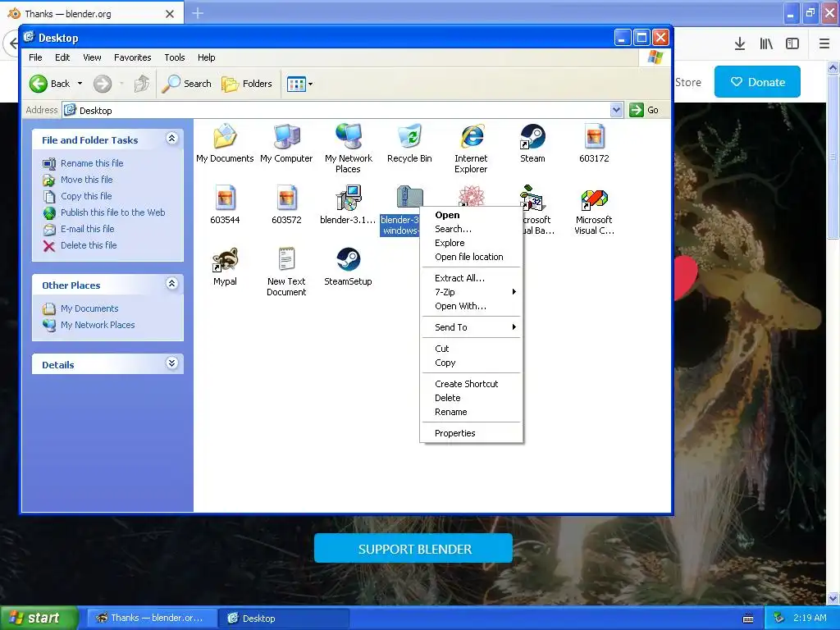Choose Delete in the context menu

pos(471,398)
